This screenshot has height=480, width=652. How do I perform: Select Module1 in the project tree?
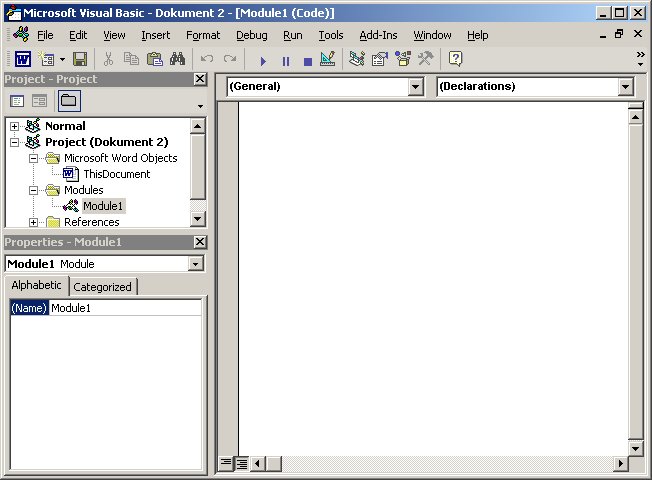pos(103,206)
